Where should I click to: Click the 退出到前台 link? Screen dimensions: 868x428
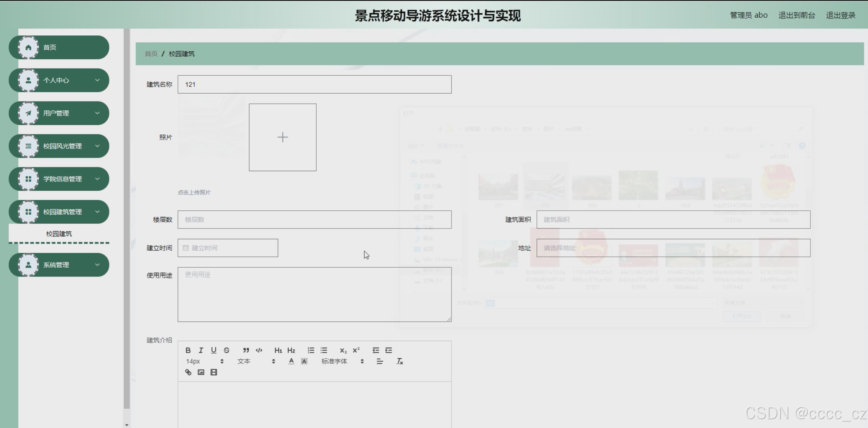point(797,15)
